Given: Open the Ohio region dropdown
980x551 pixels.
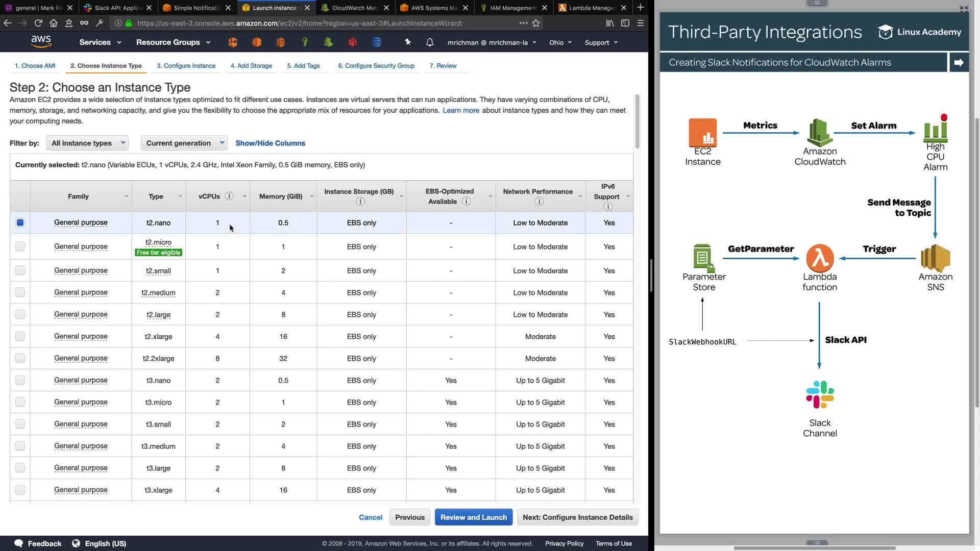Looking at the screenshot, I should [x=560, y=42].
